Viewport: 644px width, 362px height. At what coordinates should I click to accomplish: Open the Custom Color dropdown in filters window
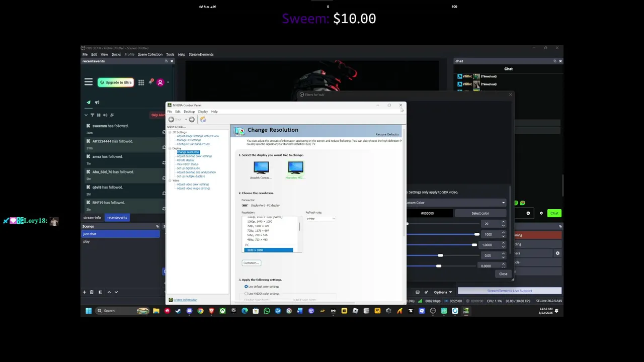(x=455, y=203)
